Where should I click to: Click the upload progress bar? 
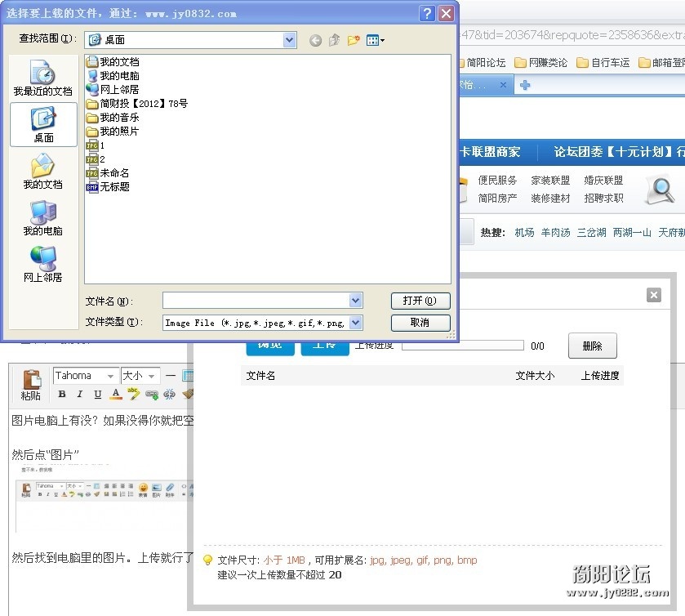coord(463,346)
